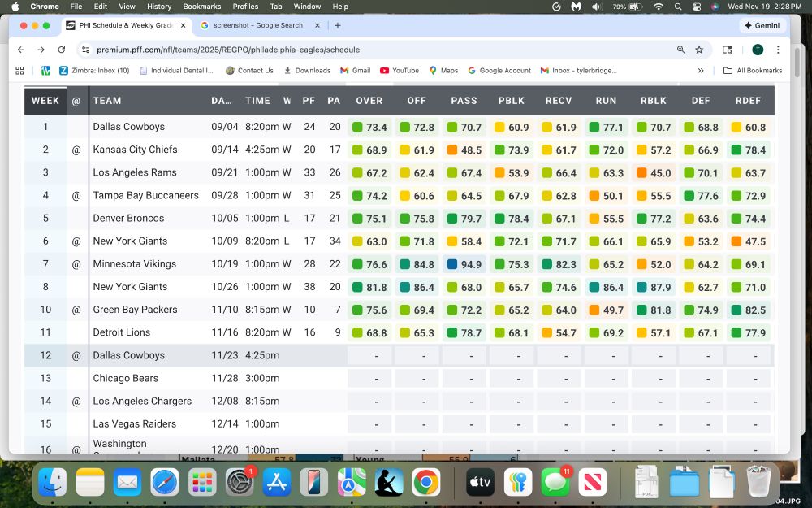Select the Los Angeles Chargers team name
Image resolution: width=812 pixels, height=508 pixels.
point(142,402)
